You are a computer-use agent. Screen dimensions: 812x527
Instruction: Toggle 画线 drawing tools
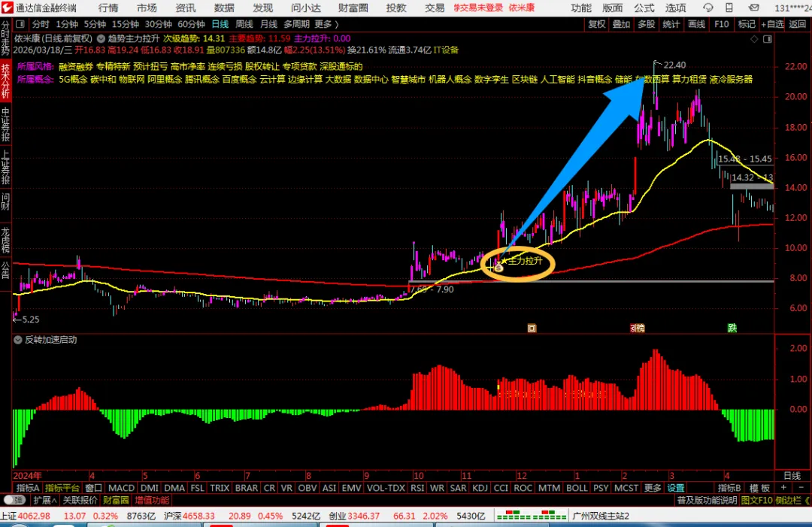pyautogui.click(x=696, y=24)
